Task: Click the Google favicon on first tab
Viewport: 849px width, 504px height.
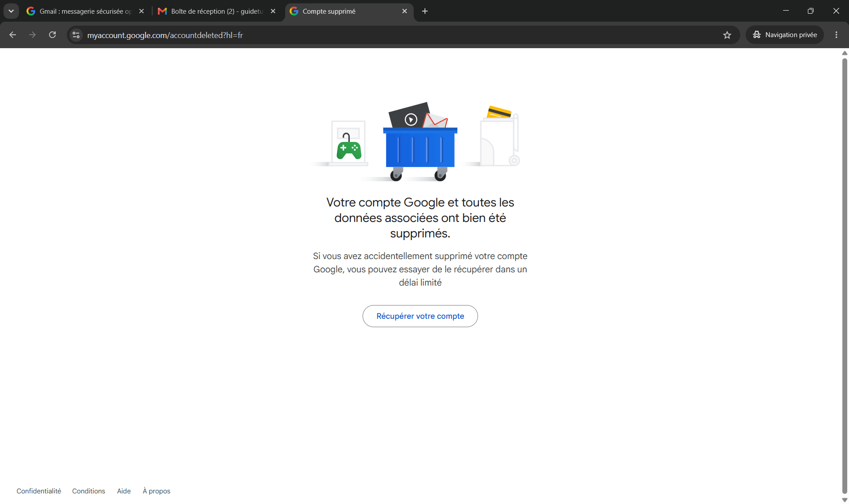Action: click(x=31, y=11)
